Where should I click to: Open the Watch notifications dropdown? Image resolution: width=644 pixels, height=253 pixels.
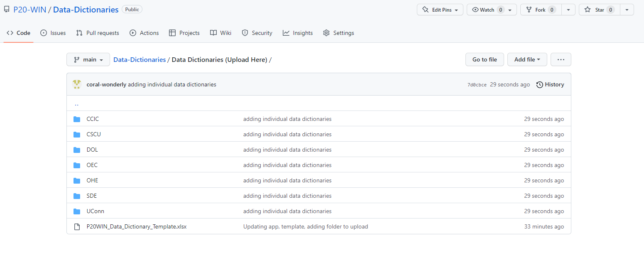click(x=492, y=10)
